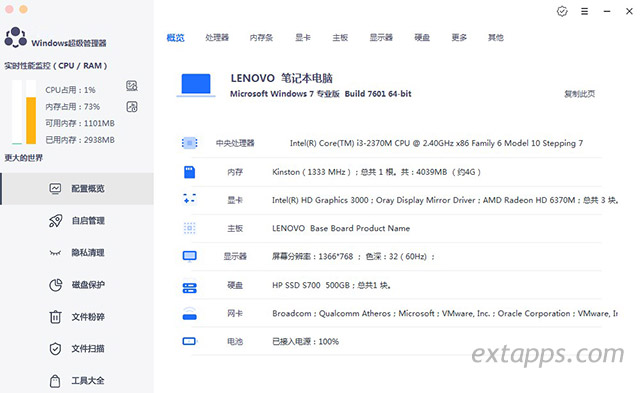Switch to the 硬盘 tab
Viewport: 640px width, 393px height.
(x=422, y=38)
